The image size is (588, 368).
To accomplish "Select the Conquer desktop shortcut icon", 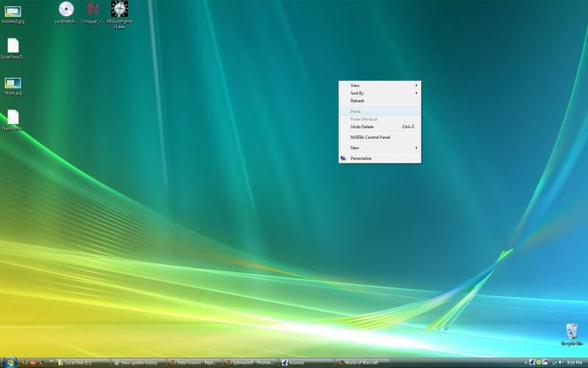I will click(x=93, y=13).
